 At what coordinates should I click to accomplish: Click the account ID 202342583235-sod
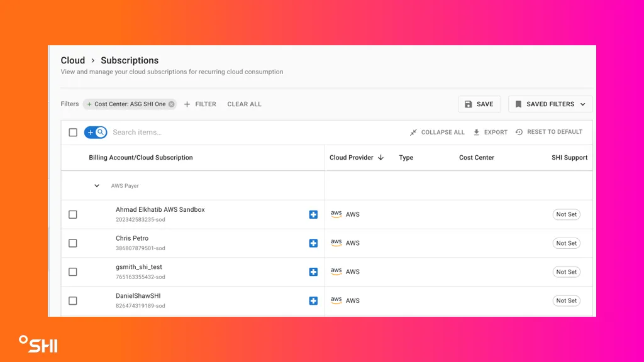point(140,219)
